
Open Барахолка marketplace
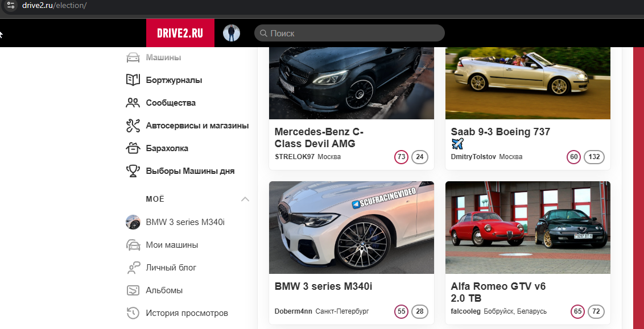coord(167,148)
